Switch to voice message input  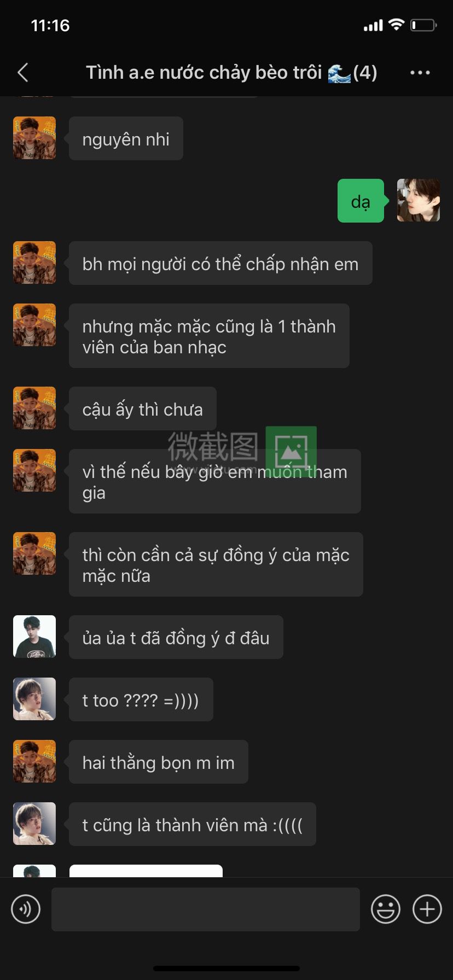(x=26, y=909)
